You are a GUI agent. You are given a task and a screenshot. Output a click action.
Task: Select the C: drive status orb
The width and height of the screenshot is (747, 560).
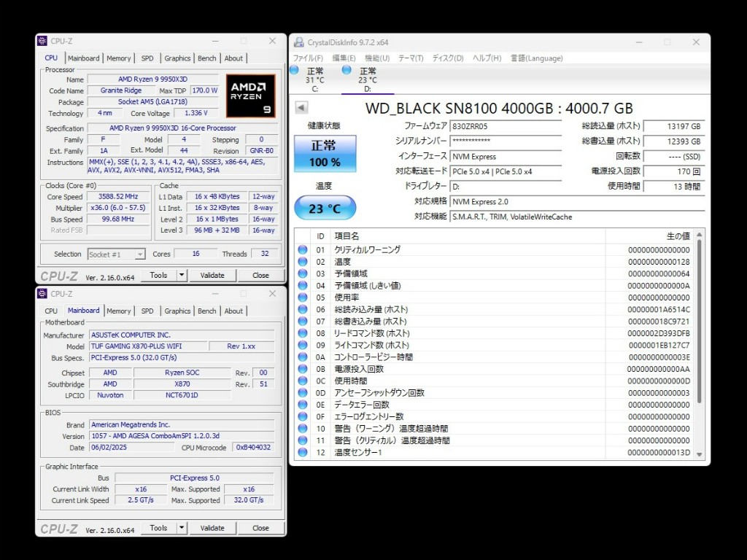(295, 70)
